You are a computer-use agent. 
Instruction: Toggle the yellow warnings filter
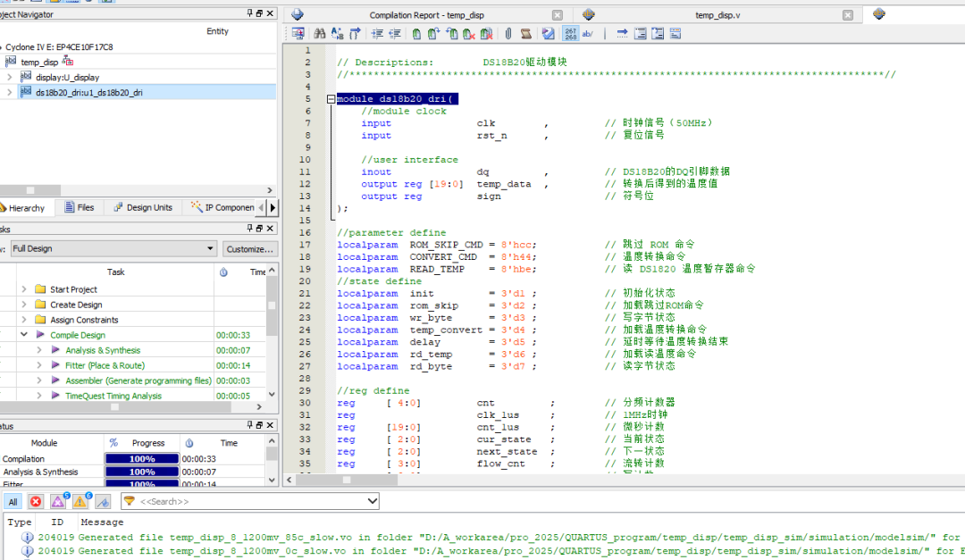(80, 501)
